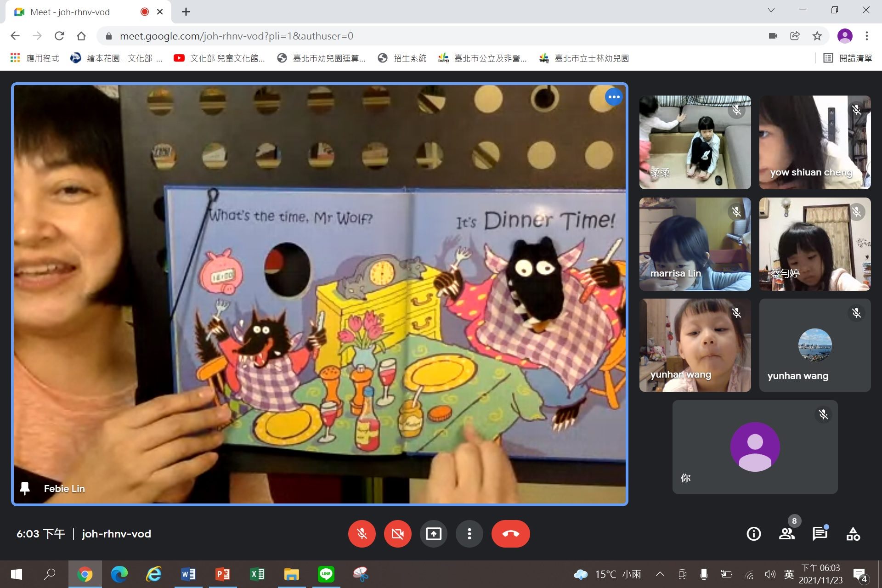Select yunhan wang's tile showing a child
This screenshot has height=588, width=882.
(695, 345)
